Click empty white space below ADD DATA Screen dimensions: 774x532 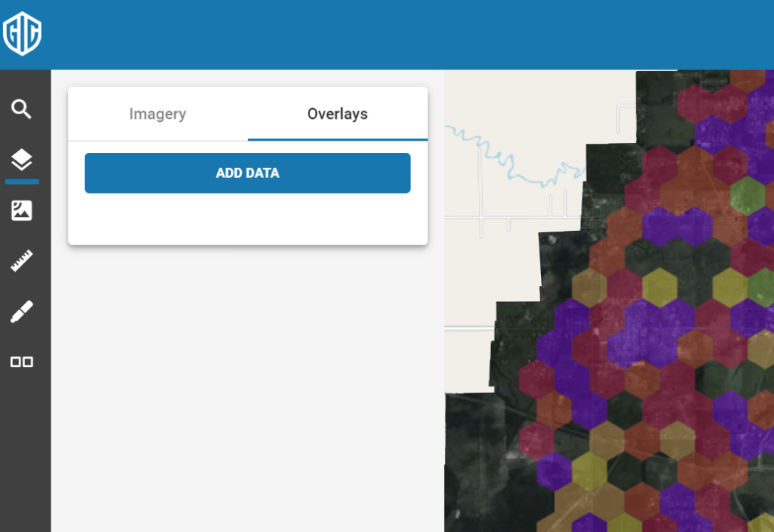pos(247,219)
